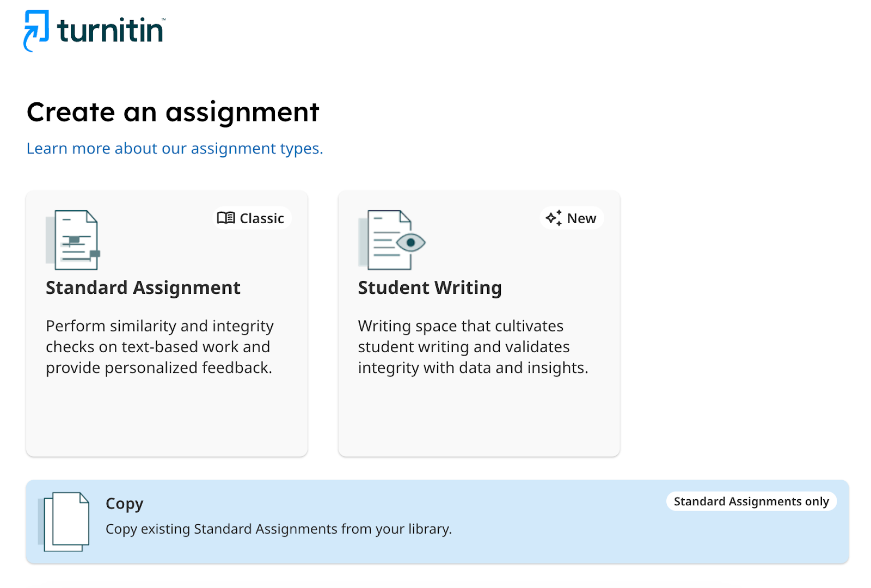871x588 pixels.
Task: Click the Standard Assignments only badge
Action: [751, 501]
